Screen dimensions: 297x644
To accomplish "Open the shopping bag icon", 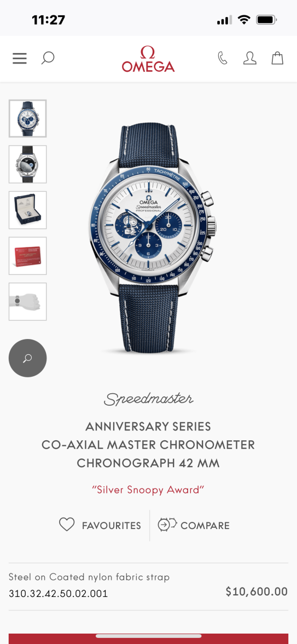I will (277, 58).
